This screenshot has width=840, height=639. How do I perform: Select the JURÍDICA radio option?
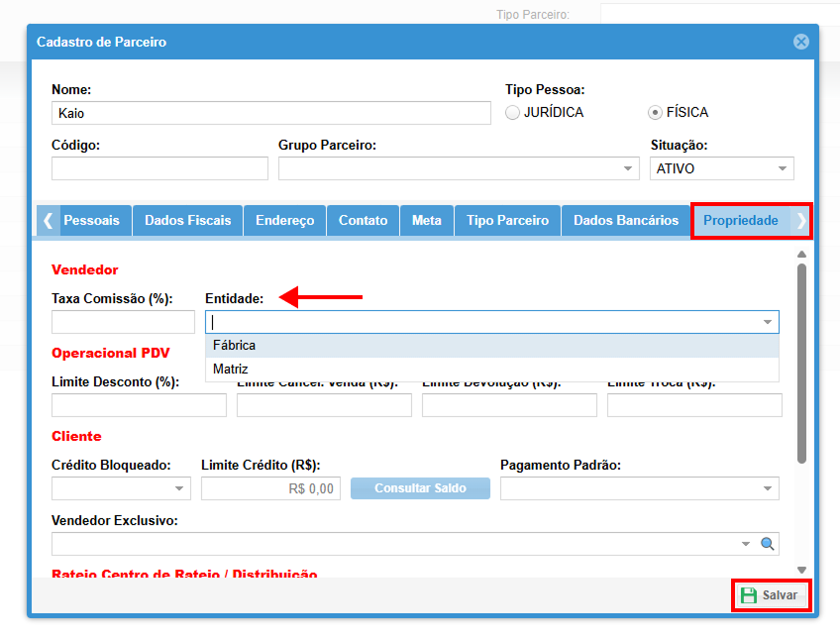click(x=512, y=112)
